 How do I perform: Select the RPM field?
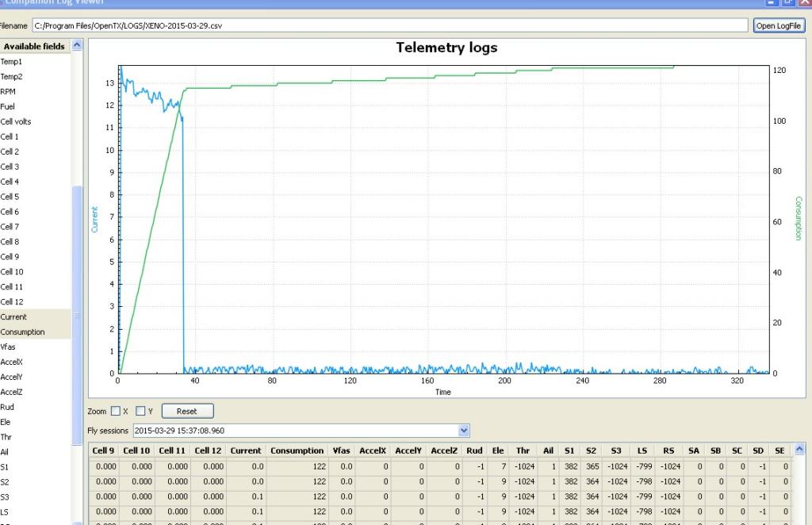[9, 91]
